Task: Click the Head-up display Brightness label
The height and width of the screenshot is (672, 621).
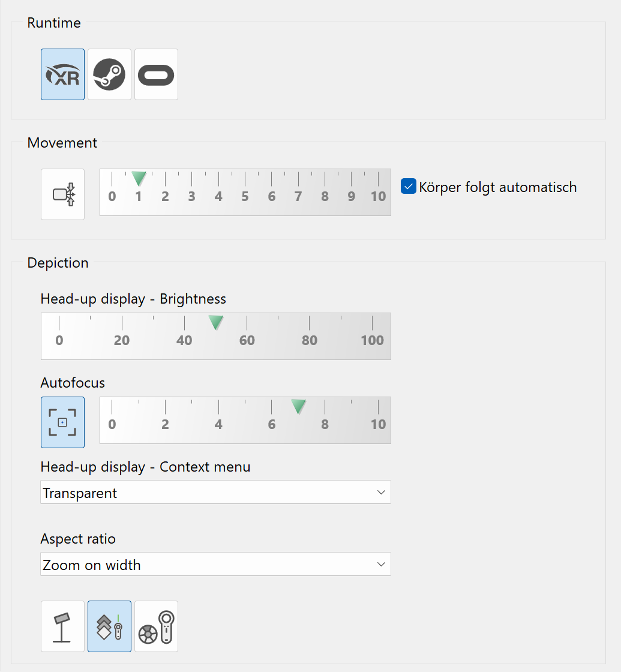Action: click(133, 299)
